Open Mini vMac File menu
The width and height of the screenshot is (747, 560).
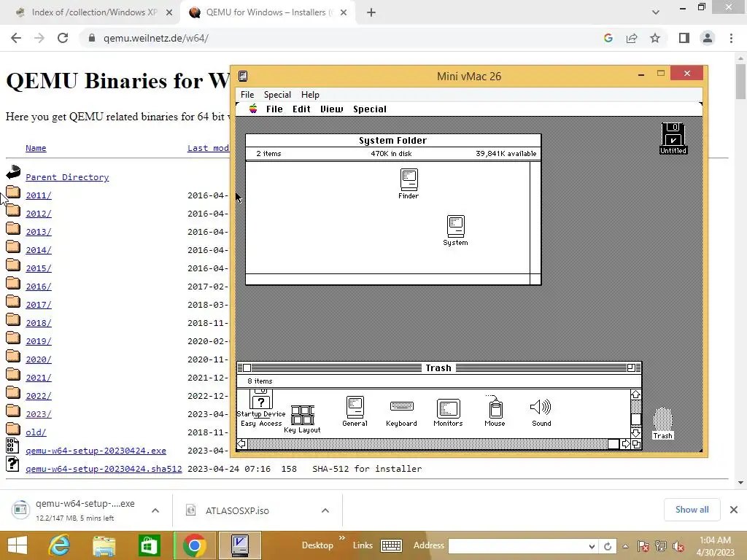tap(247, 95)
